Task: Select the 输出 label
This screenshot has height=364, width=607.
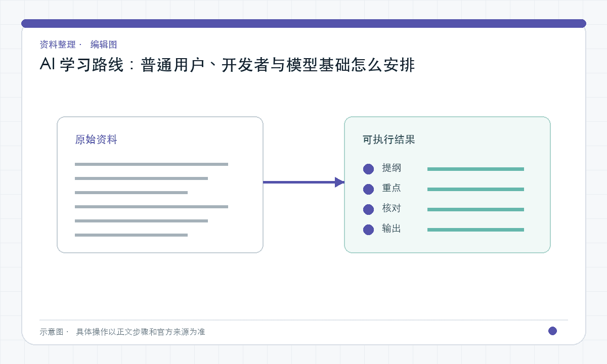Action: coord(392,229)
